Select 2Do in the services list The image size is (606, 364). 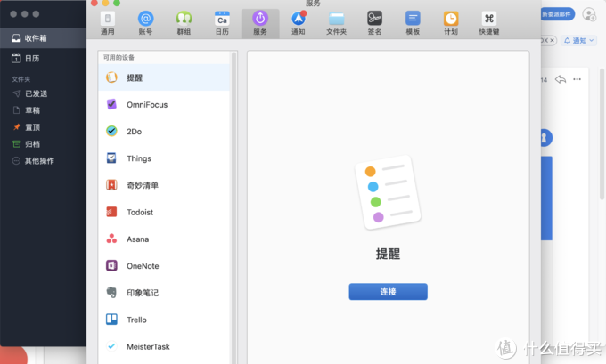(165, 131)
